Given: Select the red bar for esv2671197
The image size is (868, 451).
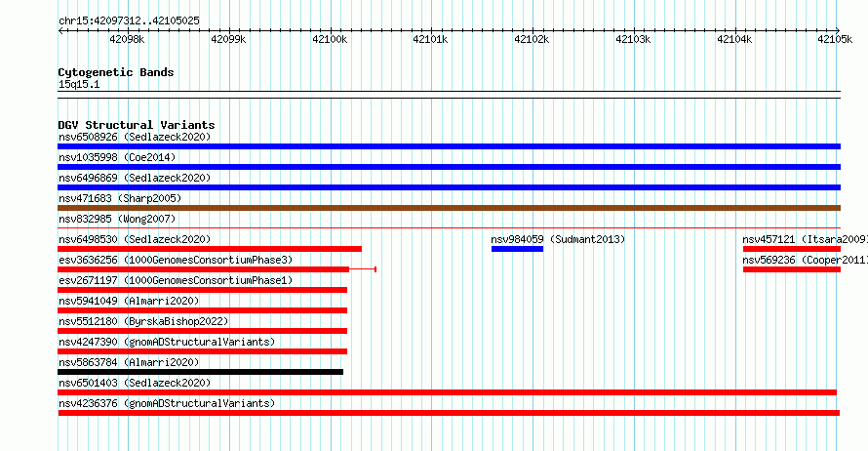Looking at the screenshot, I should [x=202, y=290].
